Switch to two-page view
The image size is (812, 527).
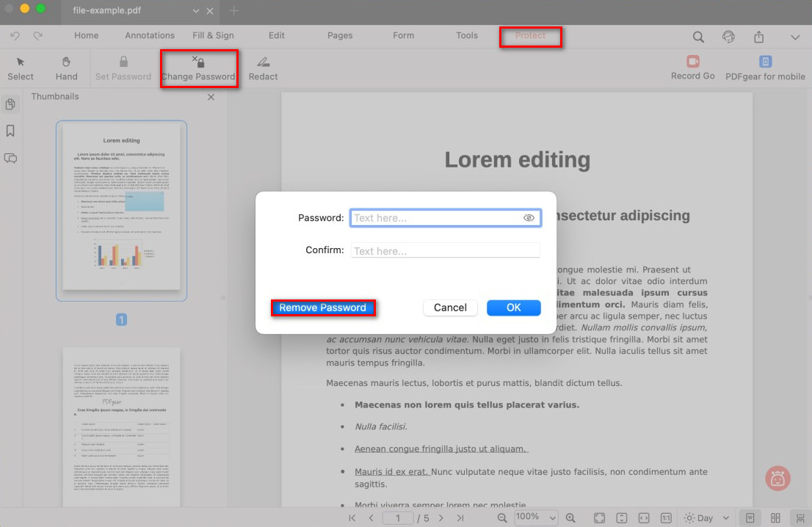[x=775, y=517]
